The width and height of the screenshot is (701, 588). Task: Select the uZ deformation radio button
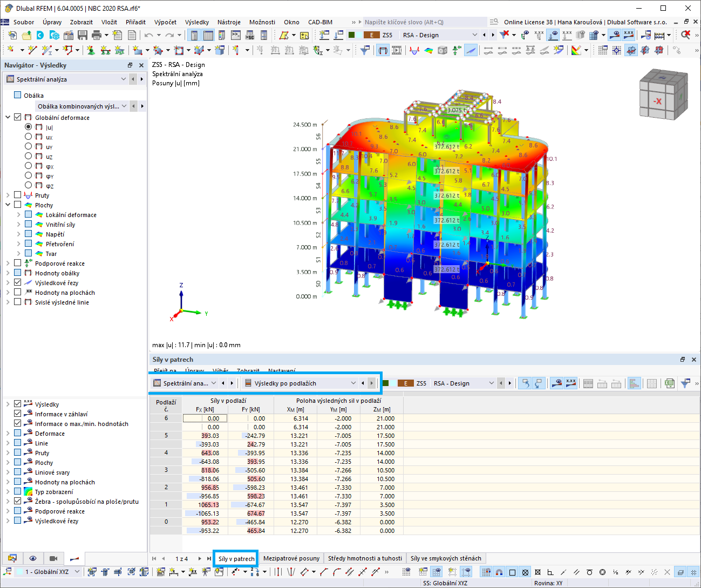point(28,156)
